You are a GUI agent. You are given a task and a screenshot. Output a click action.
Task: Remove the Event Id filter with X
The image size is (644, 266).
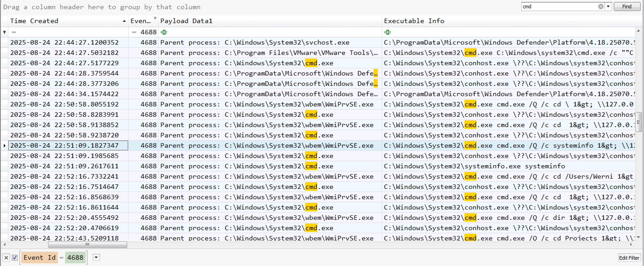6,257
